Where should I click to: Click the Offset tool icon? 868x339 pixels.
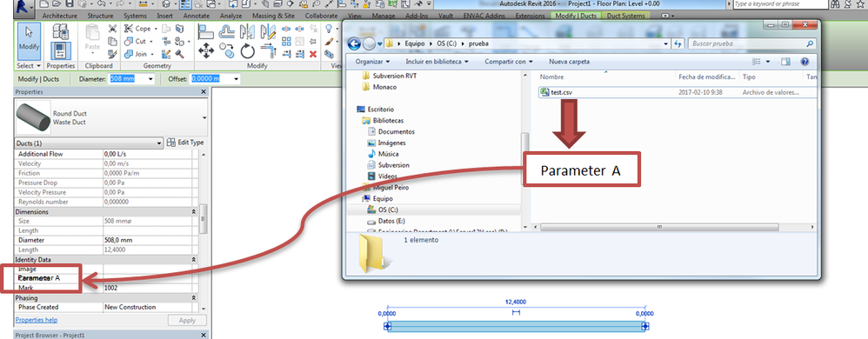tap(226, 30)
